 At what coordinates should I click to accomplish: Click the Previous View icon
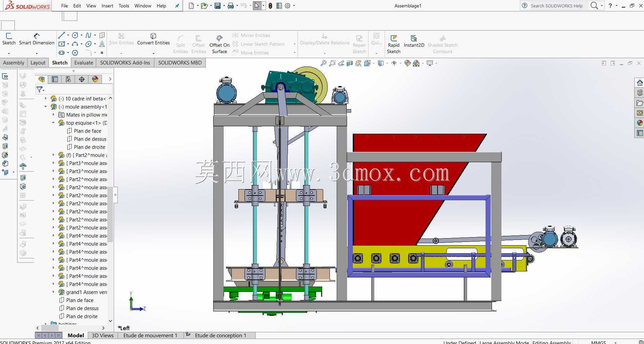(x=341, y=63)
